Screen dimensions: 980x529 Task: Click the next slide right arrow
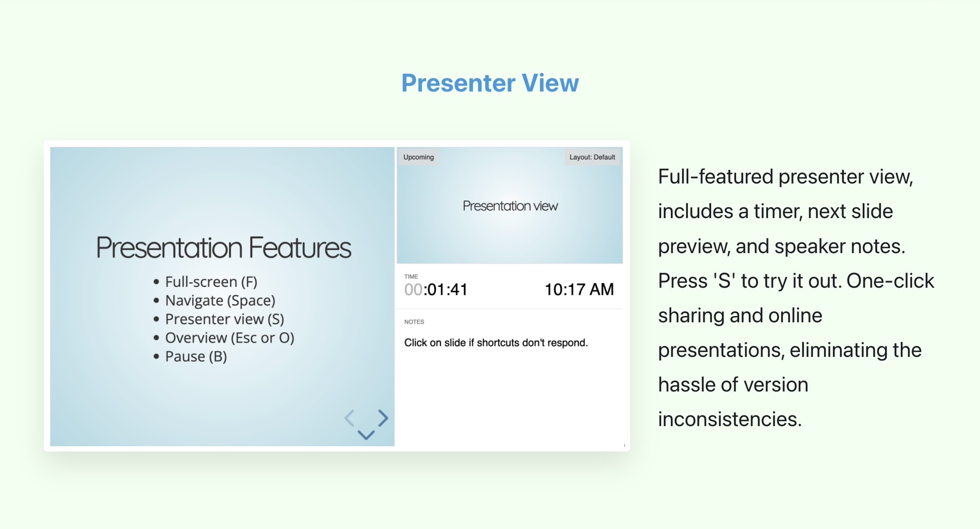pos(383,418)
